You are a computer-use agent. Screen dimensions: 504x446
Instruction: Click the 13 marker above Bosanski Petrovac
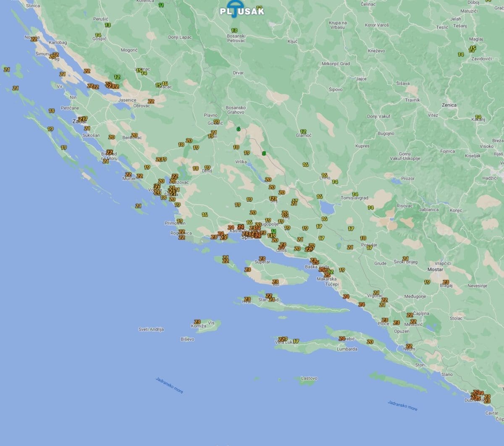234,30
